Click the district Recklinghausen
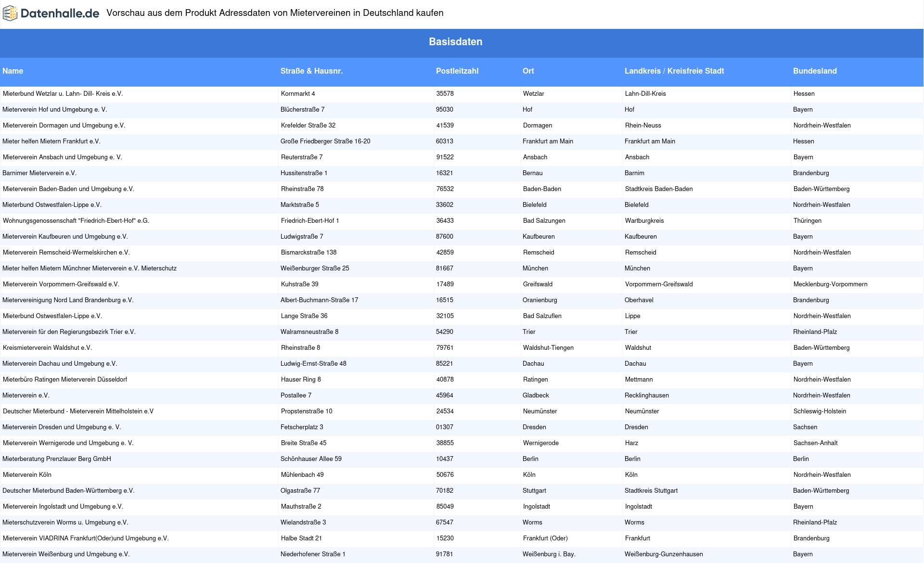 coord(646,396)
